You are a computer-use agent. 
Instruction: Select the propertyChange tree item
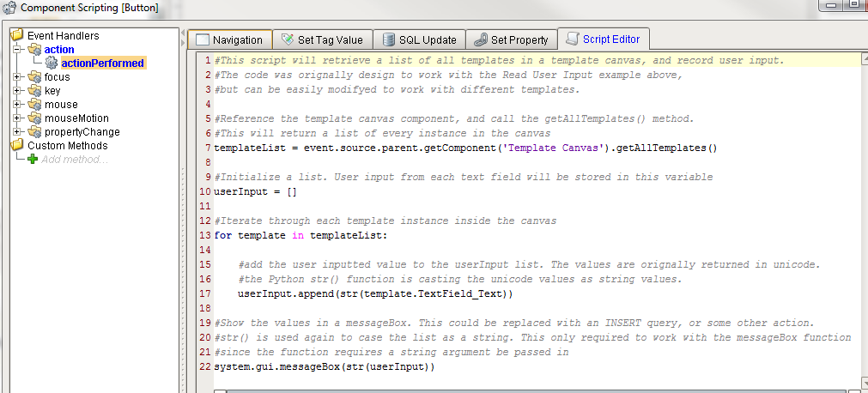82,132
